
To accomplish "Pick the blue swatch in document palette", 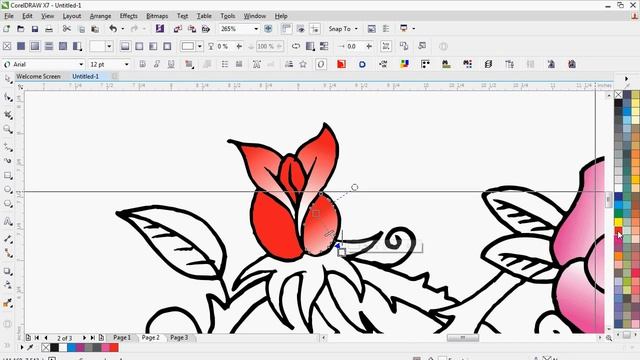I will point(71,347).
